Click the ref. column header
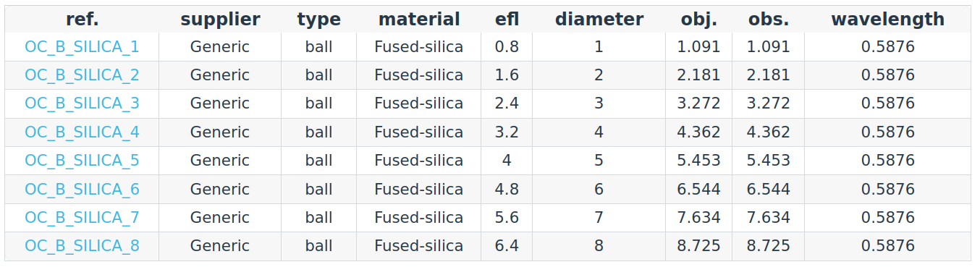 pos(82,20)
